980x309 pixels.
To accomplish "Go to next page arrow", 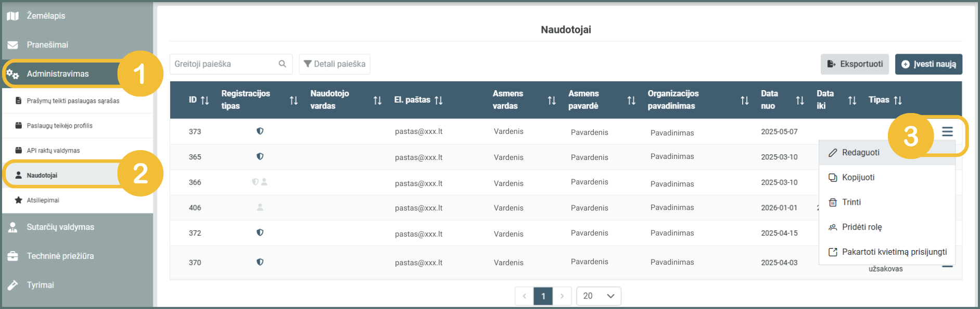I will (562, 296).
